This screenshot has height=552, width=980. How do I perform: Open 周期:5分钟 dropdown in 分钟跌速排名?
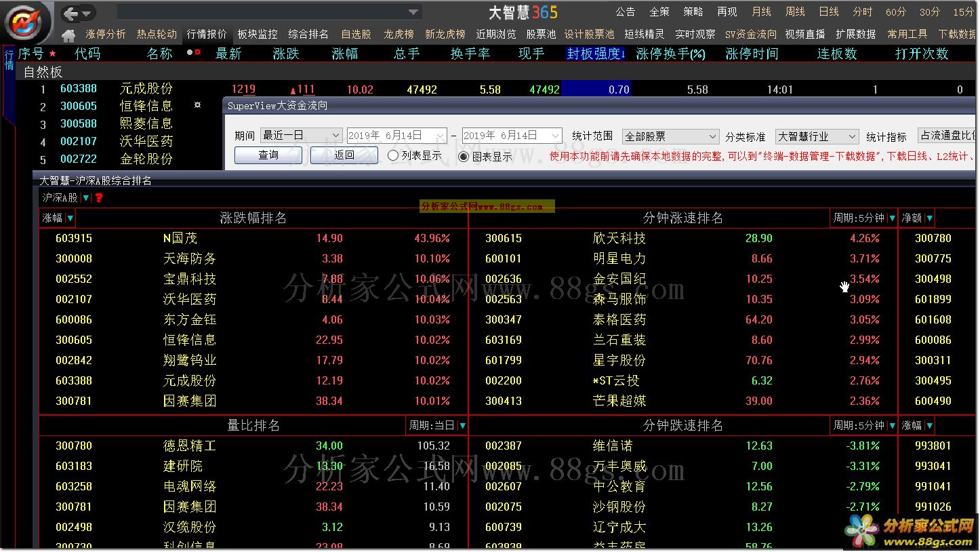pyautogui.click(x=892, y=425)
